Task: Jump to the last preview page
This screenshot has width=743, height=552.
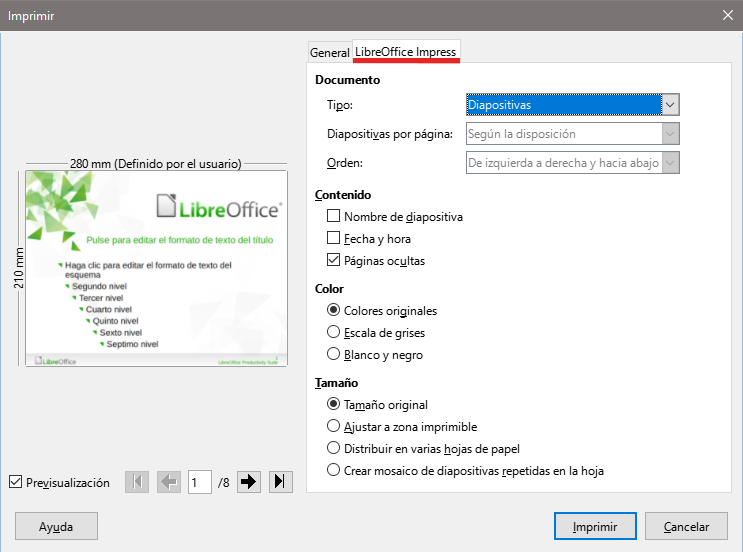Action: (x=281, y=482)
